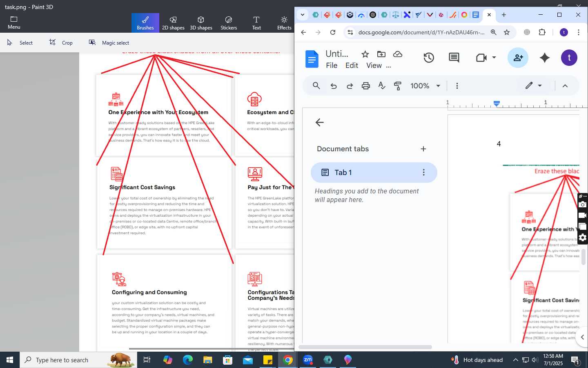Start a Meet call from Docs
Image resolution: width=588 pixels, height=368 pixels.
(x=481, y=58)
